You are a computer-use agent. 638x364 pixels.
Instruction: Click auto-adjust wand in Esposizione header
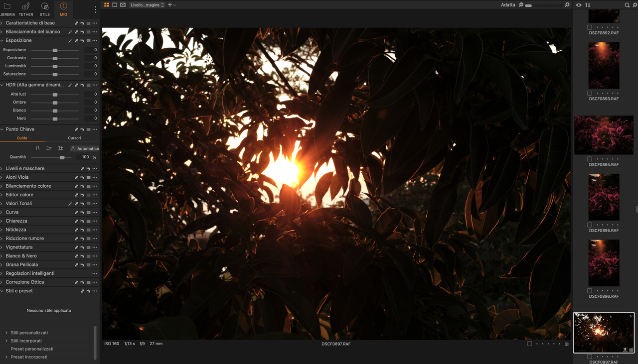70,41
